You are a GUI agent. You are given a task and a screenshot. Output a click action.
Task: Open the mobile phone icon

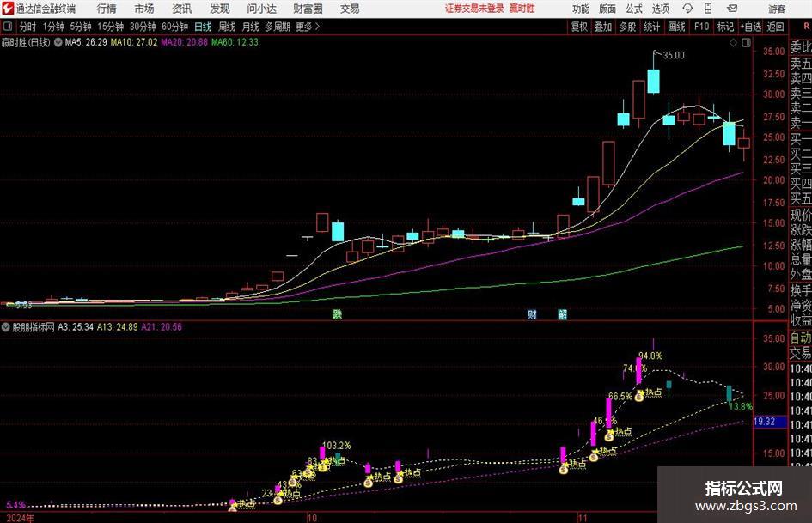tap(708, 9)
